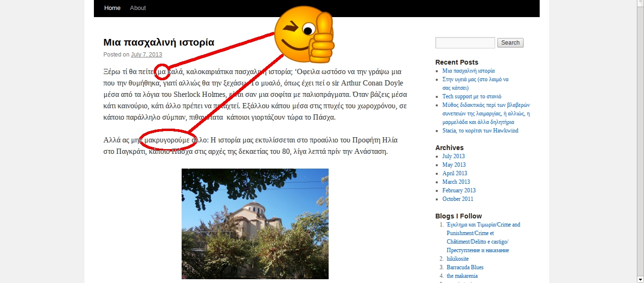This screenshot has width=644, height=283.
Task: Focus the search text field
Action: coord(465,43)
